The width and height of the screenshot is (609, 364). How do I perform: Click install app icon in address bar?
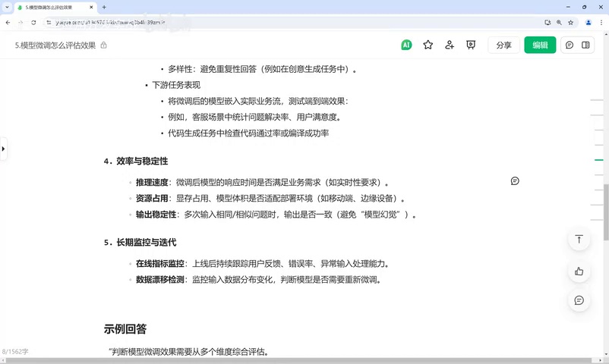(x=547, y=23)
